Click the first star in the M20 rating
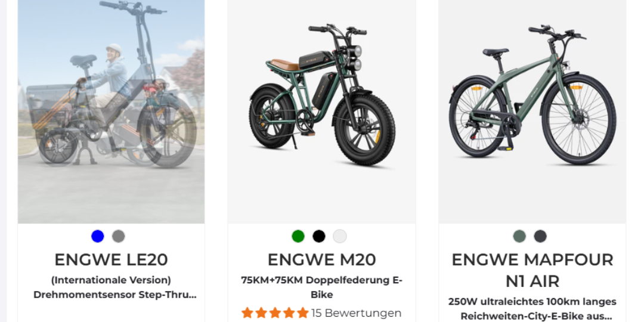Screen dimensions: 644x322 (247, 313)
